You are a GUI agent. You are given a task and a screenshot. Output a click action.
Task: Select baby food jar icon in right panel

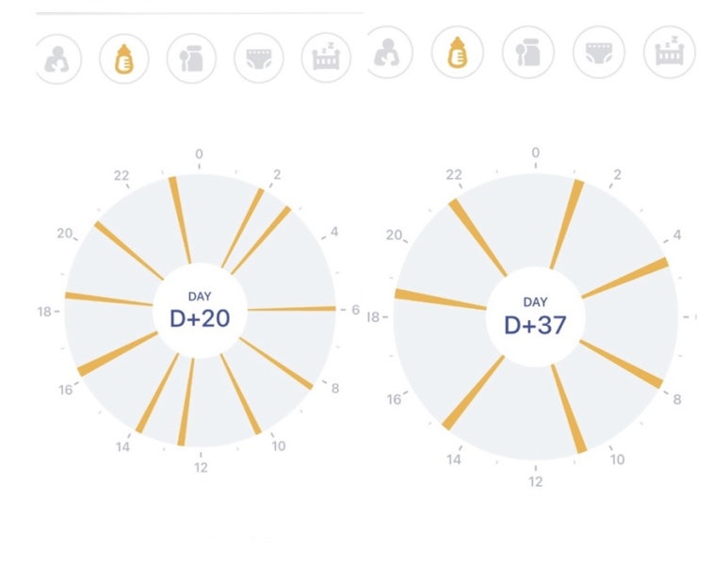point(528,52)
